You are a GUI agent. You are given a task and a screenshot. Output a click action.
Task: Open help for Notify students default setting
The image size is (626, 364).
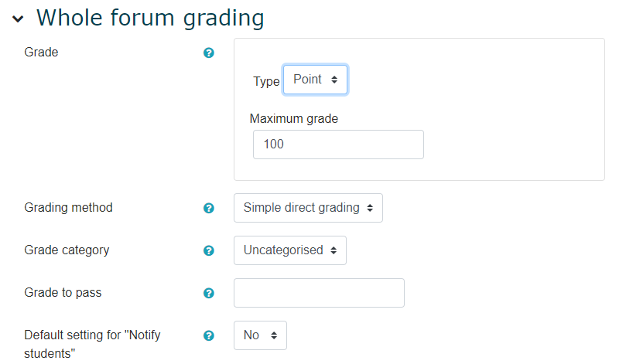click(208, 335)
